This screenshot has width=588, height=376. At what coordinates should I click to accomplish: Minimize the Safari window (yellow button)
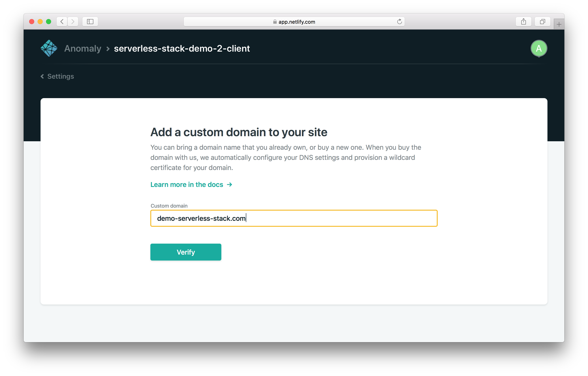click(x=40, y=22)
